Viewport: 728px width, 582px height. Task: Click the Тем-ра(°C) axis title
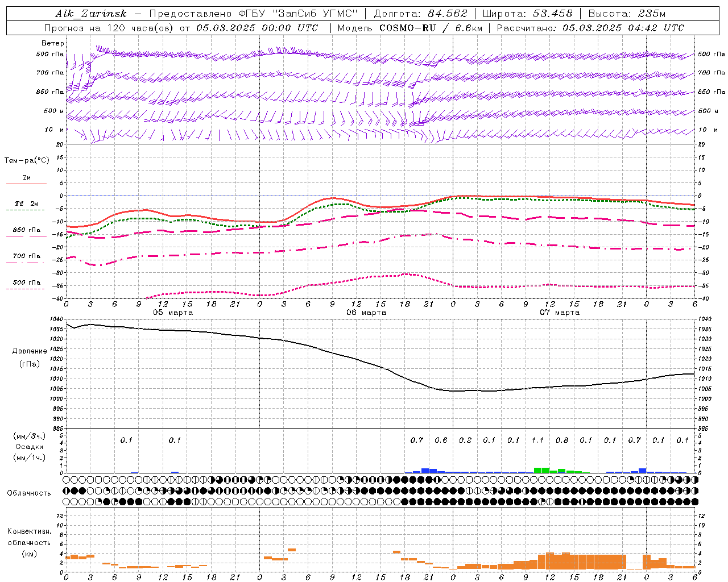tap(27, 161)
